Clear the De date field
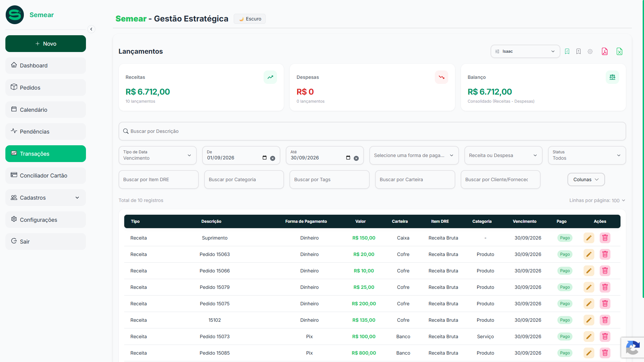 [273, 158]
